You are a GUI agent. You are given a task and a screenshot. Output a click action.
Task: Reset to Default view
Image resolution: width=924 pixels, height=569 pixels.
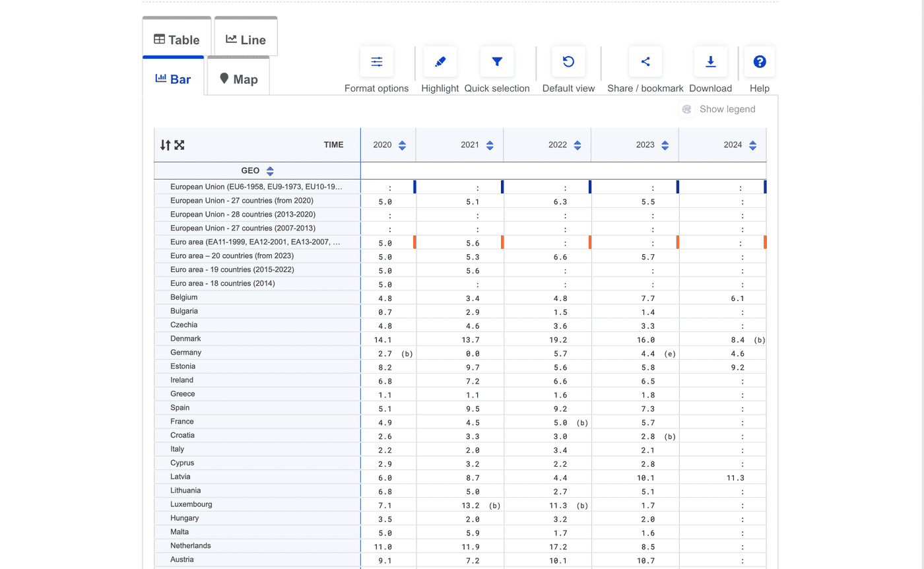568,62
